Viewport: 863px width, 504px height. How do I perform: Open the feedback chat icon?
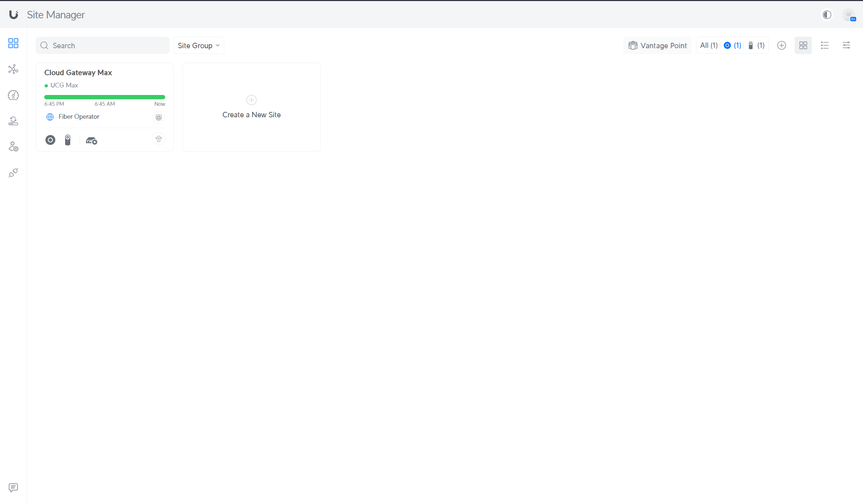pos(13,487)
